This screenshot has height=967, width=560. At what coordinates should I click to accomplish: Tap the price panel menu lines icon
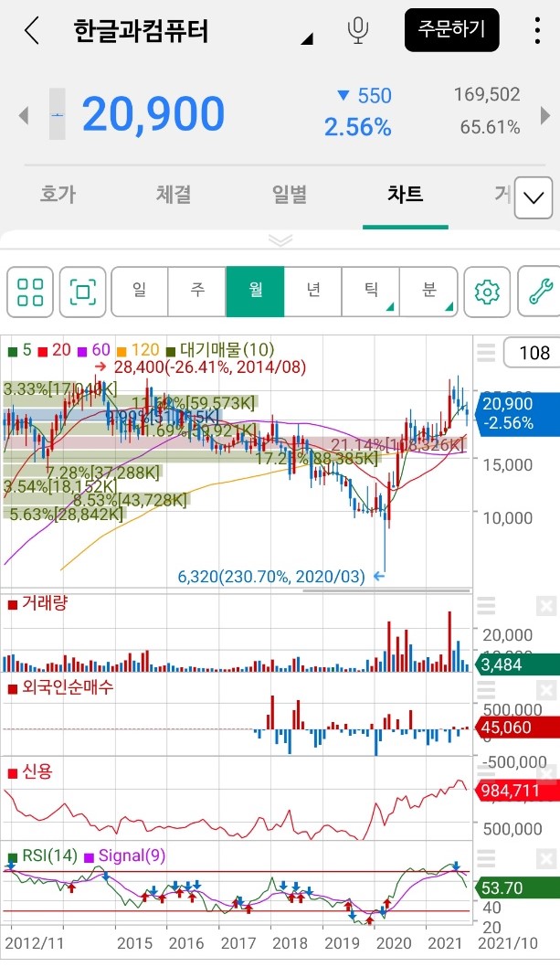click(x=486, y=352)
